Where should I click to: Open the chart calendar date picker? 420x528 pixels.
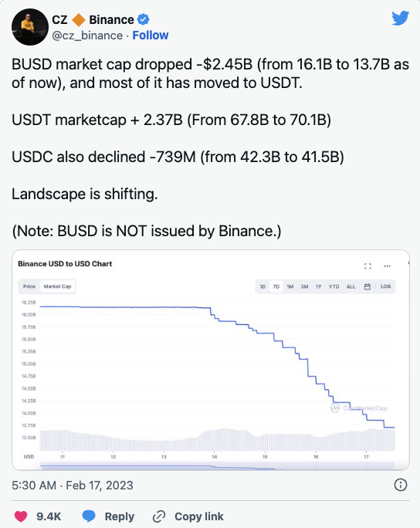pyautogui.click(x=367, y=286)
